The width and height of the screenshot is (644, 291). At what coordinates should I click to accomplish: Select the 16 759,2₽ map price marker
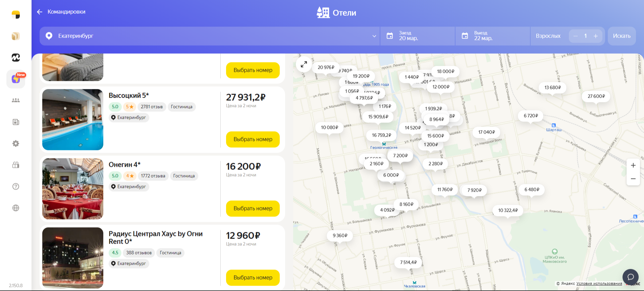[382, 135]
